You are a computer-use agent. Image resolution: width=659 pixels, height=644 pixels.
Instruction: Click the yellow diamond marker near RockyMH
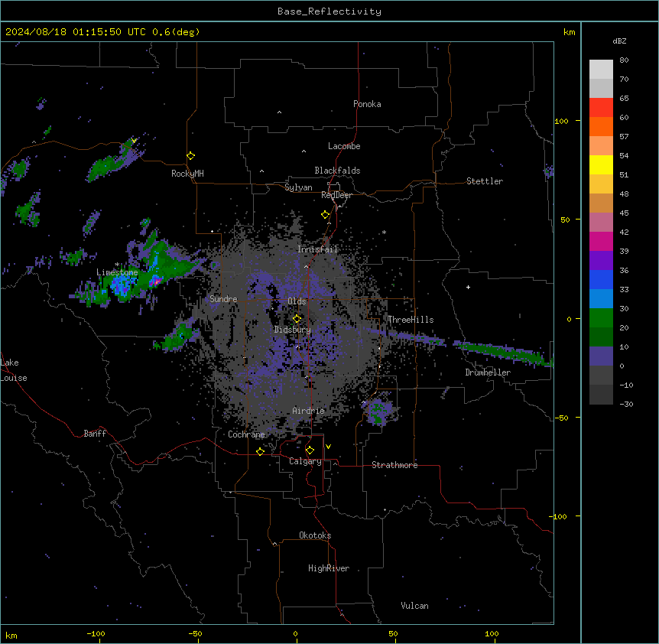click(190, 155)
